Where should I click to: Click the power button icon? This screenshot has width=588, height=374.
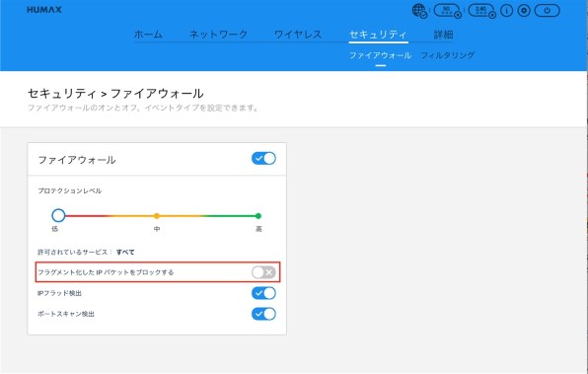click(548, 11)
